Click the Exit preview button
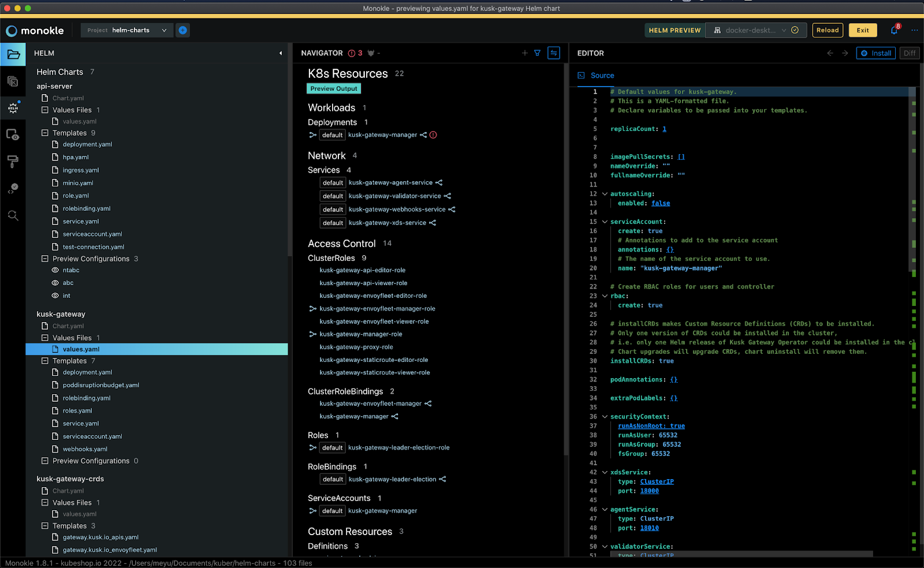Screen dimensions: 924x568 863,30
